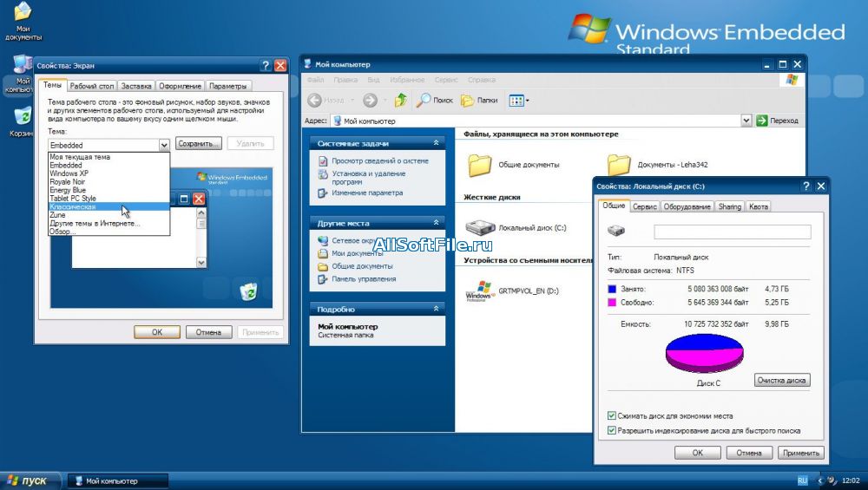Viewport: 868px width, 490px height.
Task: Open the Views button dropdown arrow
Action: pyautogui.click(x=528, y=101)
